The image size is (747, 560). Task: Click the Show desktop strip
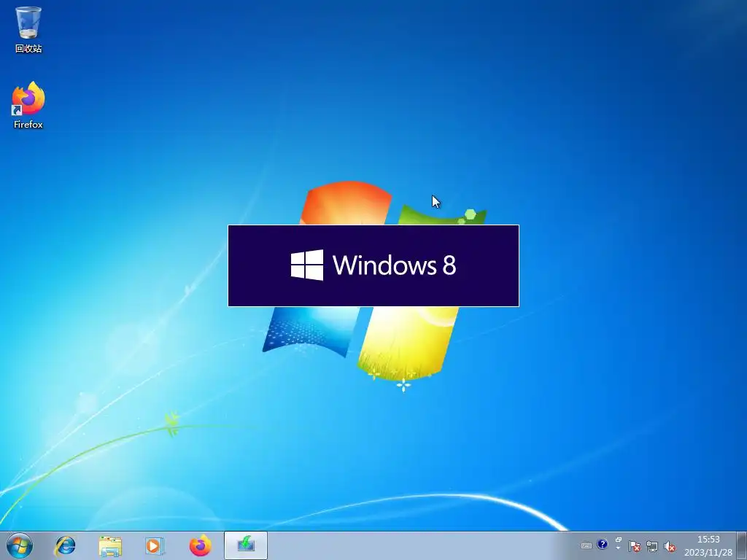(x=742, y=545)
